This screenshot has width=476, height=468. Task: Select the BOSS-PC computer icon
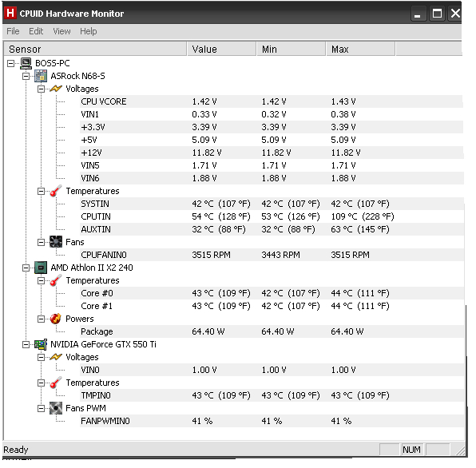(26, 63)
